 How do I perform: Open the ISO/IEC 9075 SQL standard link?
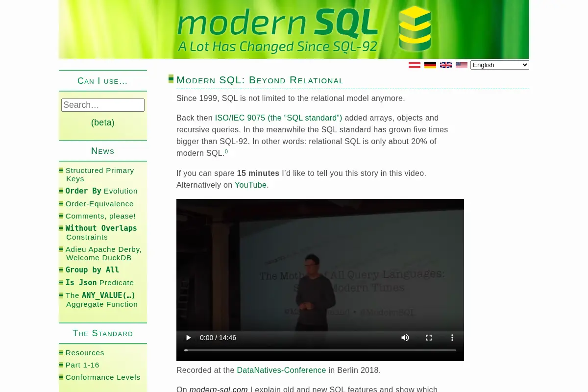(x=278, y=118)
